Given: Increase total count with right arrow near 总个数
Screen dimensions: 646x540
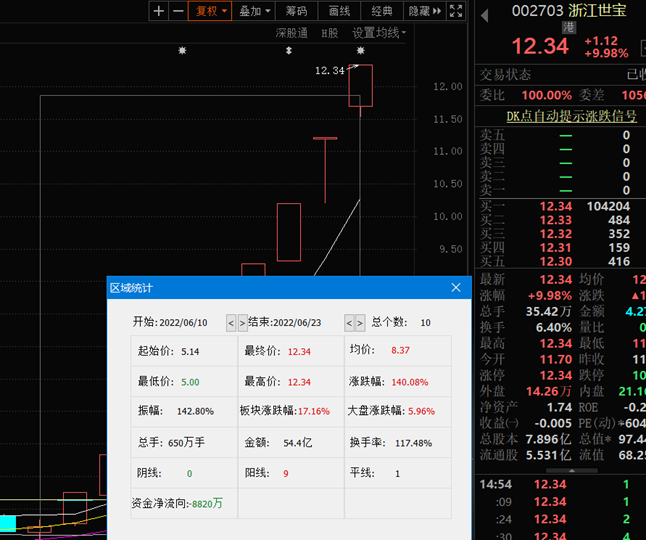Looking at the screenshot, I should [x=360, y=323].
